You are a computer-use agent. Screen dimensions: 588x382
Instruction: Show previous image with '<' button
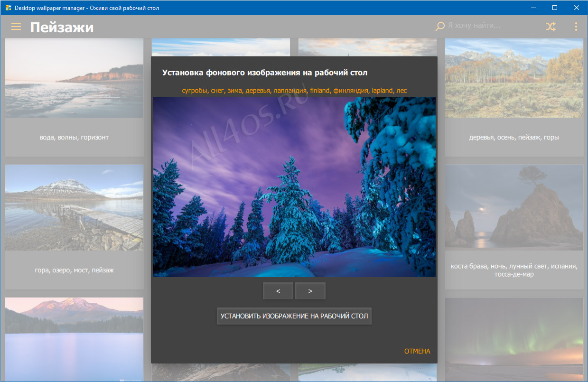point(278,291)
